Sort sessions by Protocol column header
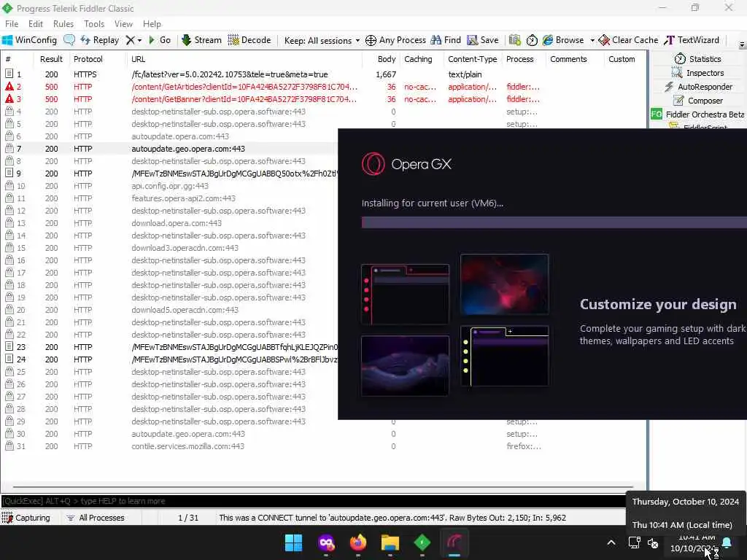The image size is (747, 560). 88,59
